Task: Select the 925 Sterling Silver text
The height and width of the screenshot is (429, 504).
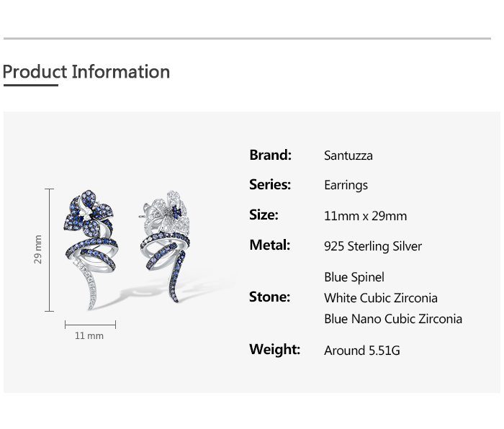Action: (373, 246)
